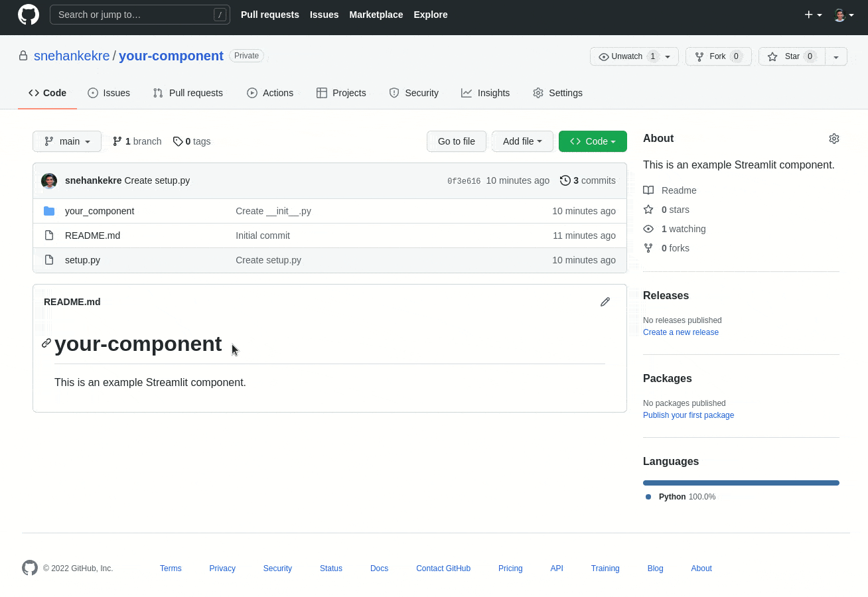Click snehankekre's avatar in the commit row

tap(49, 180)
